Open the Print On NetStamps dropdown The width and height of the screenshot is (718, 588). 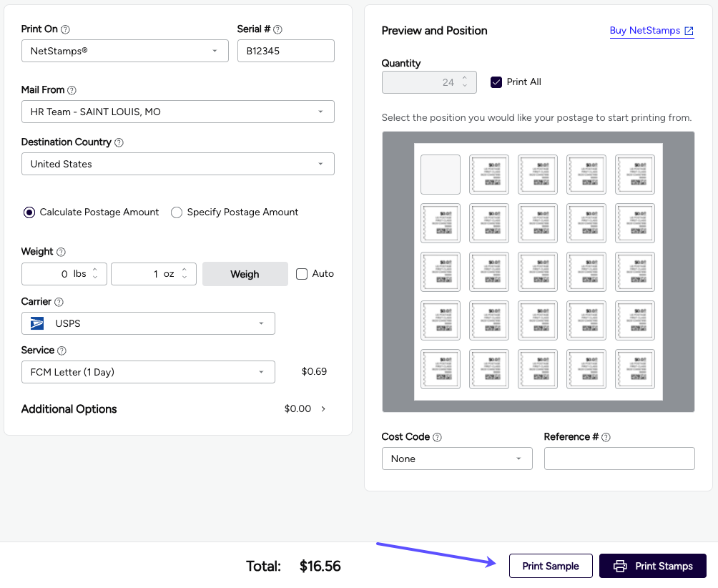point(124,52)
